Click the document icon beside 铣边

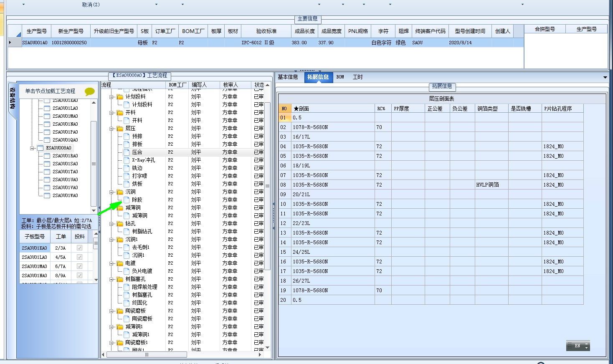[x=127, y=168]
